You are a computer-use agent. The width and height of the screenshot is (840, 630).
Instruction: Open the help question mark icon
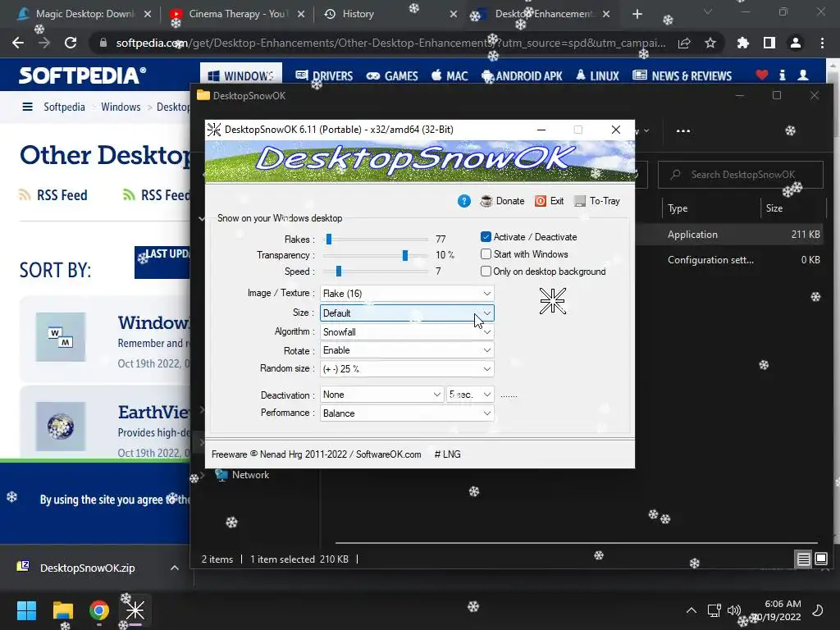coord(464,201)
